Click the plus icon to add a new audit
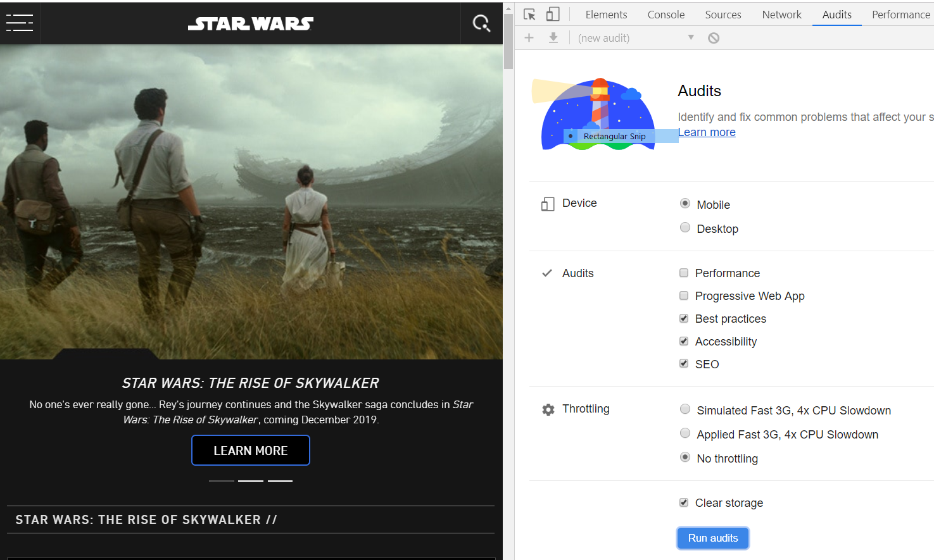934x560 pixels. point(529,38)
